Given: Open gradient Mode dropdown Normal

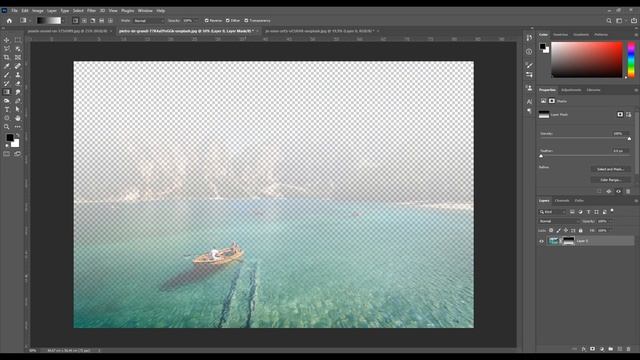Looking at the screenshot, I should (149, 20).
